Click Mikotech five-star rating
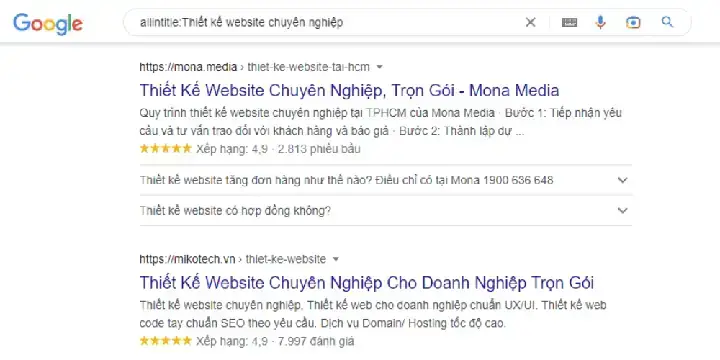Screen dimensions: 720x360 (x=166, y=341)
